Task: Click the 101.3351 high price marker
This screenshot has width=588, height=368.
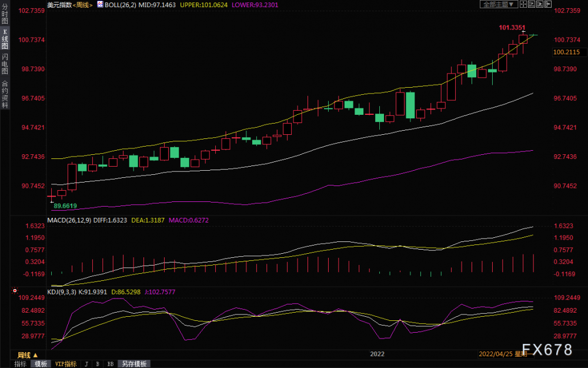Action: coord(512,28)
